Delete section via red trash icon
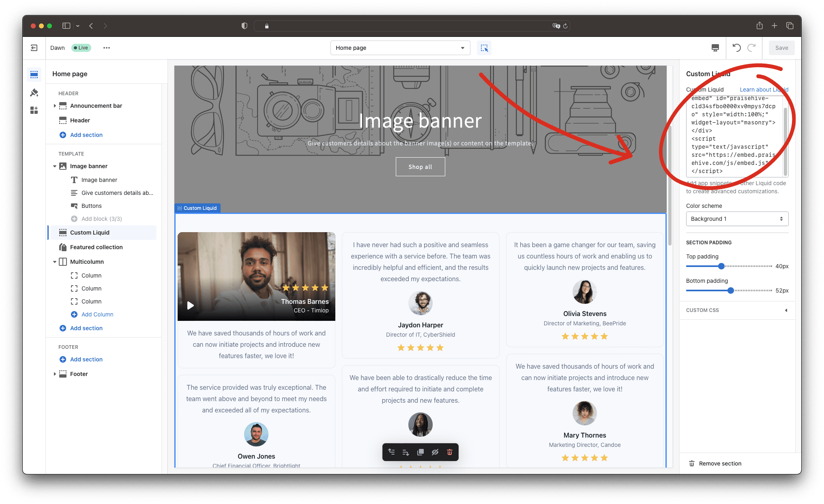The width and height of the screenshot is (824, 504). (450, 452)
